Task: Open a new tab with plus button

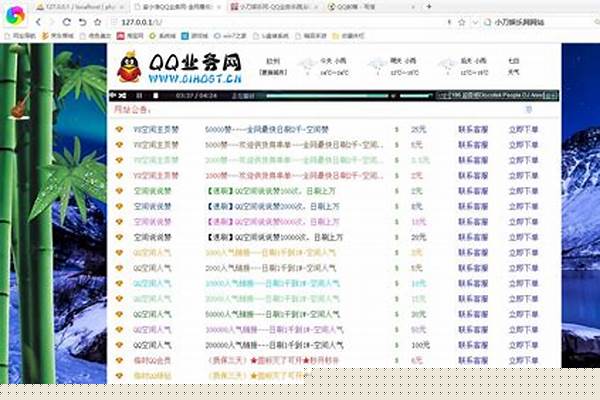Action: pos(429,7)
